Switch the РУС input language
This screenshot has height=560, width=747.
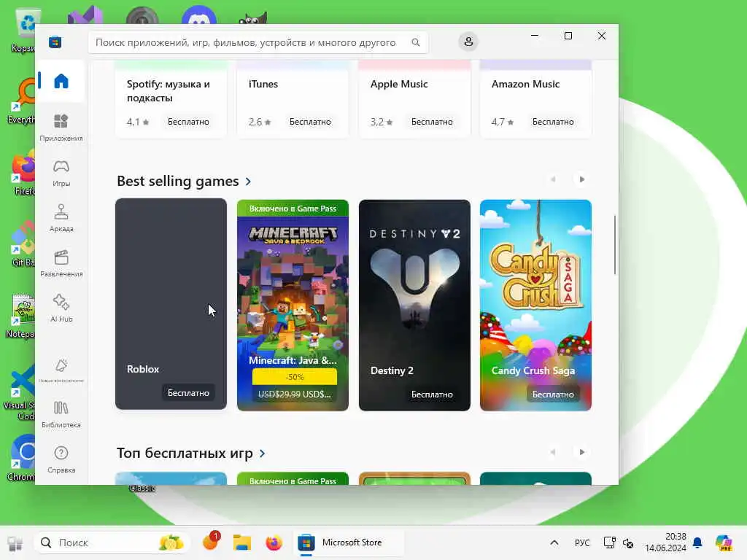coord(581,542)
